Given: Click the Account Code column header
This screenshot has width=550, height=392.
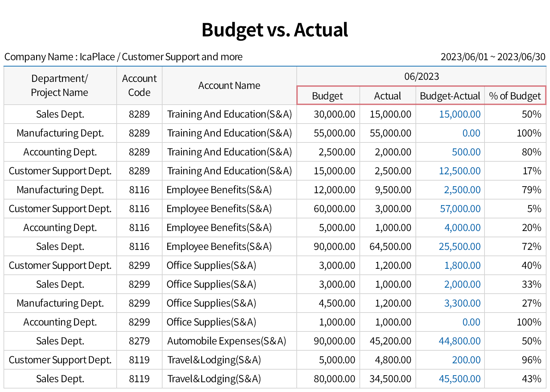Looking at the screenshot, I should (139, 85).
